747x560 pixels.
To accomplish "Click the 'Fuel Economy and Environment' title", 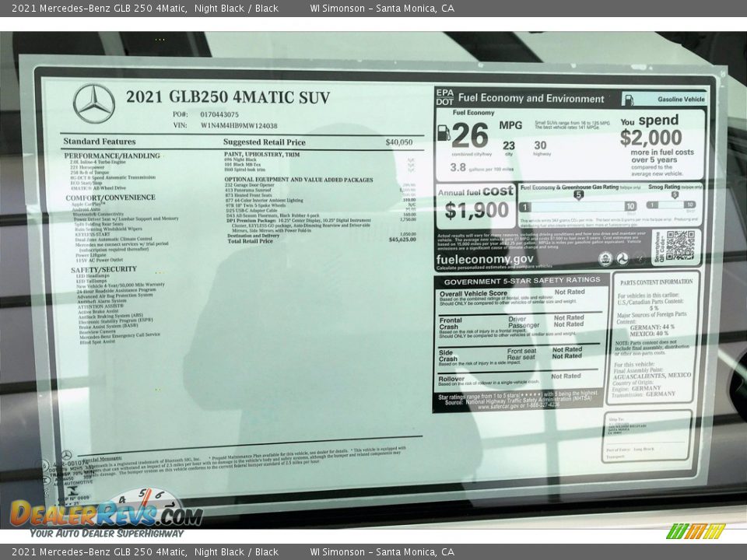I will pyautogui.click(x=531, y=99).
